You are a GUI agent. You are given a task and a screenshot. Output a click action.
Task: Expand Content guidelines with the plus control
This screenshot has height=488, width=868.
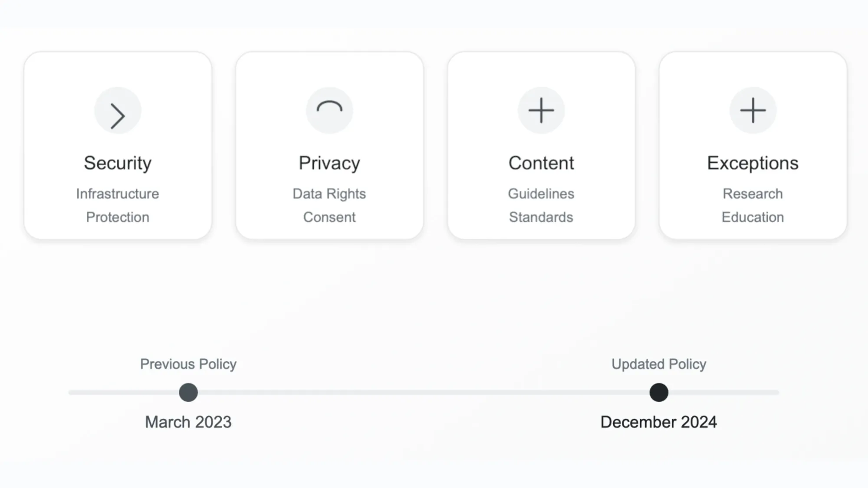tap(541, 111)
